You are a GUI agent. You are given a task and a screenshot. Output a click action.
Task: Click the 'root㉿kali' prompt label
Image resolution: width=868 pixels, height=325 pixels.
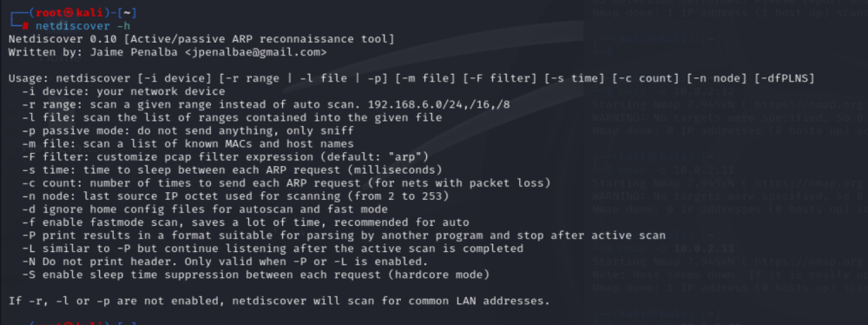pos(68,13)
